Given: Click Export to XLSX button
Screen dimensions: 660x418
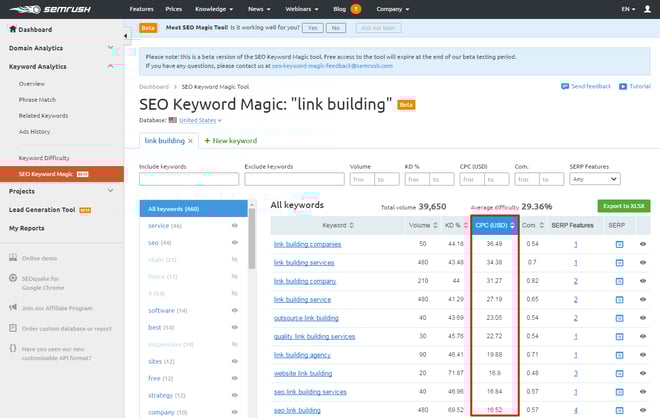Looking at the screenshot, I should coord(624,206).
